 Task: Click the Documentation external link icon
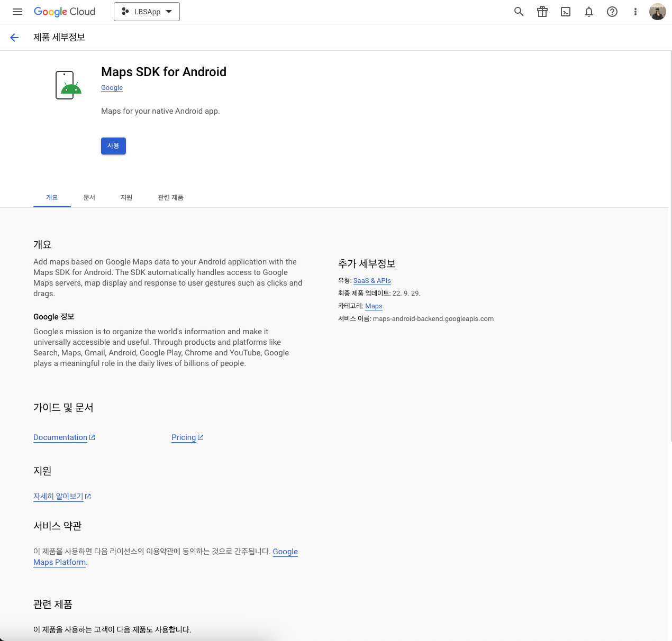92,437
